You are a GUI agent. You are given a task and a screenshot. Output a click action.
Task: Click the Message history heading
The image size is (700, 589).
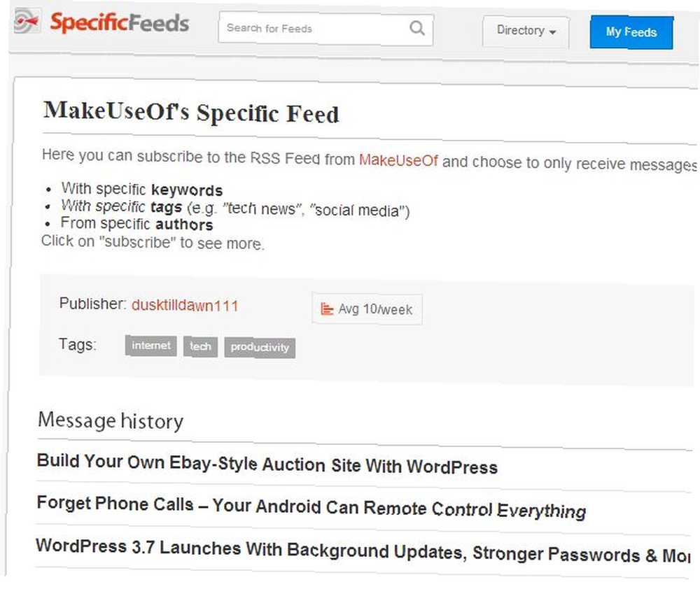111,420
